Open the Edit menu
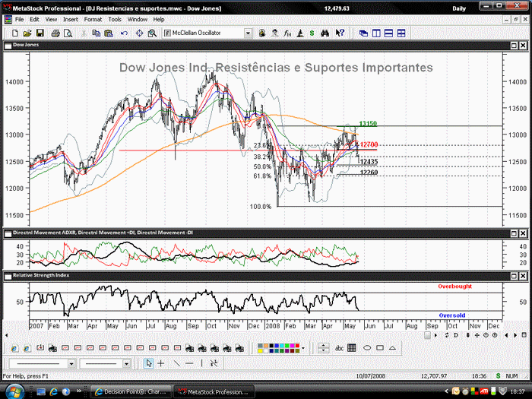 pyautogui.click(x=34, y=19)
